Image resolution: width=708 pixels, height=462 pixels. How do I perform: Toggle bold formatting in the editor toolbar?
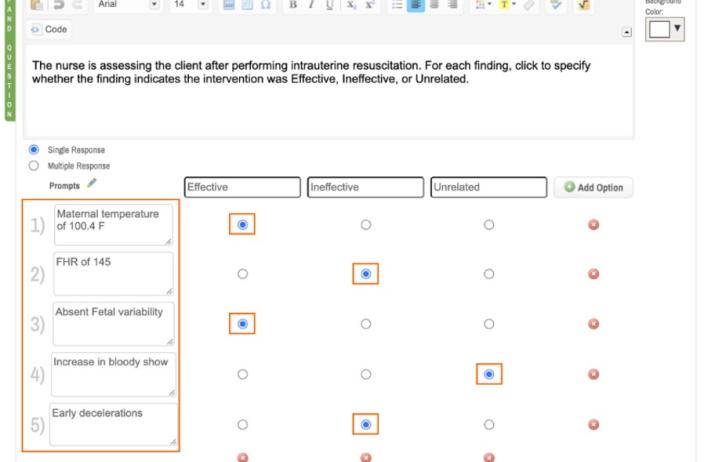[293, 5]
